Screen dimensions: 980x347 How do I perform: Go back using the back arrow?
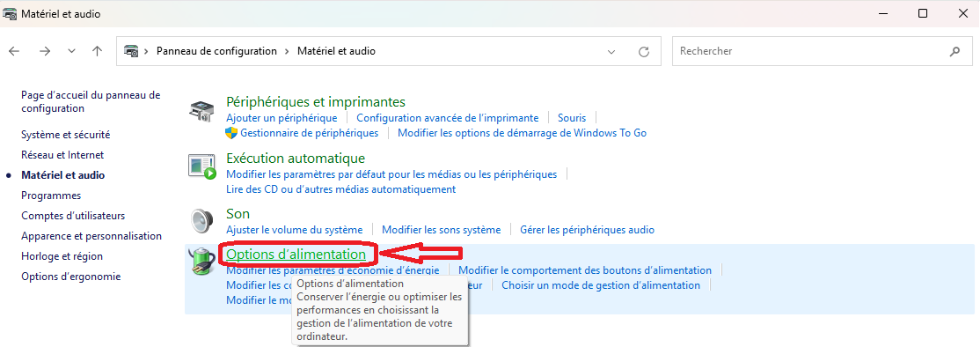point(14,51)
